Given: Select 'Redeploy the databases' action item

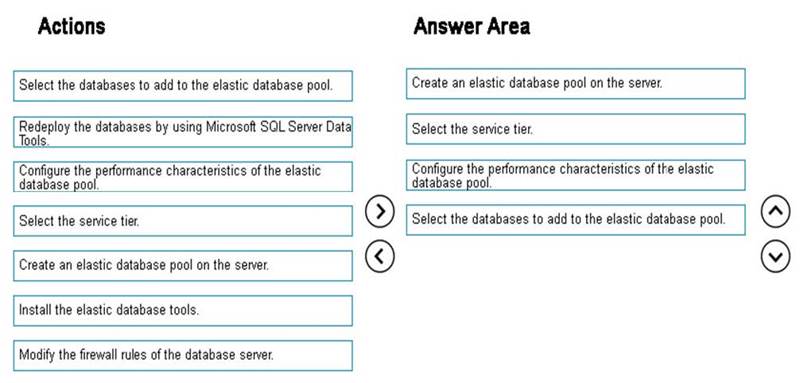Looking at the screenshot, I should click(183, 132).
